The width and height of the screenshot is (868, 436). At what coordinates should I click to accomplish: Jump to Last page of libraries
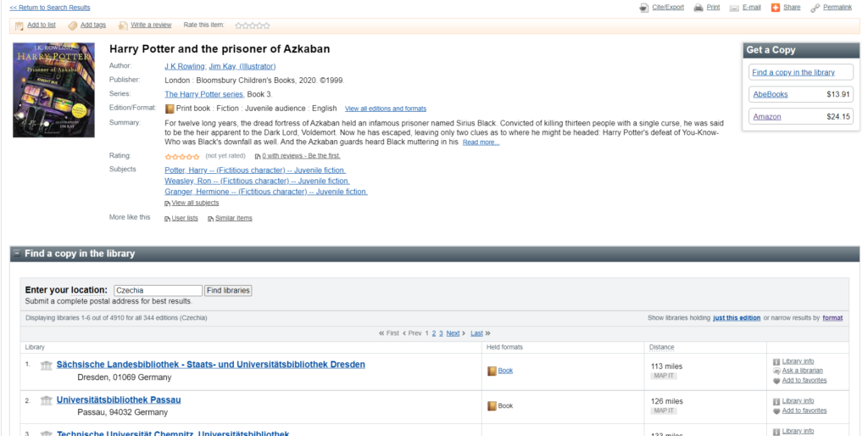[476, 333]
